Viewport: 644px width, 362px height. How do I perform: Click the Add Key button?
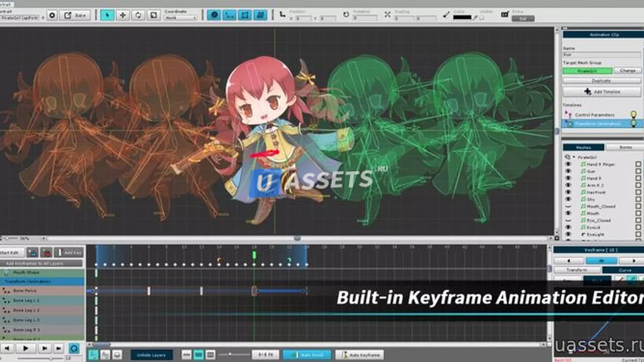coord(69,252)
